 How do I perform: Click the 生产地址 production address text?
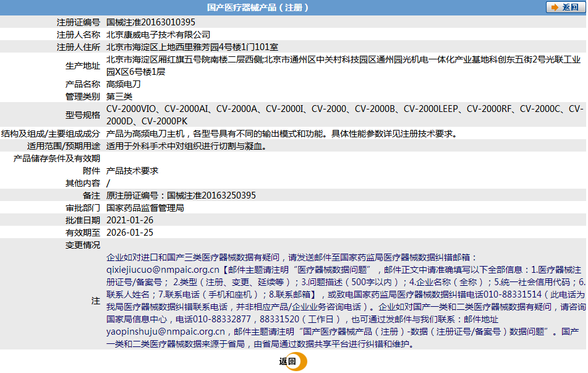(343, 60)
